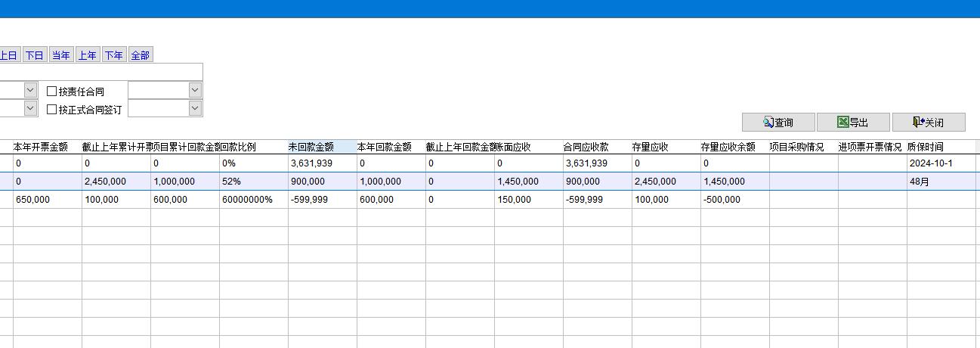
Task: Click the 查询 magnifier search icon
Action: coord(768,123)
